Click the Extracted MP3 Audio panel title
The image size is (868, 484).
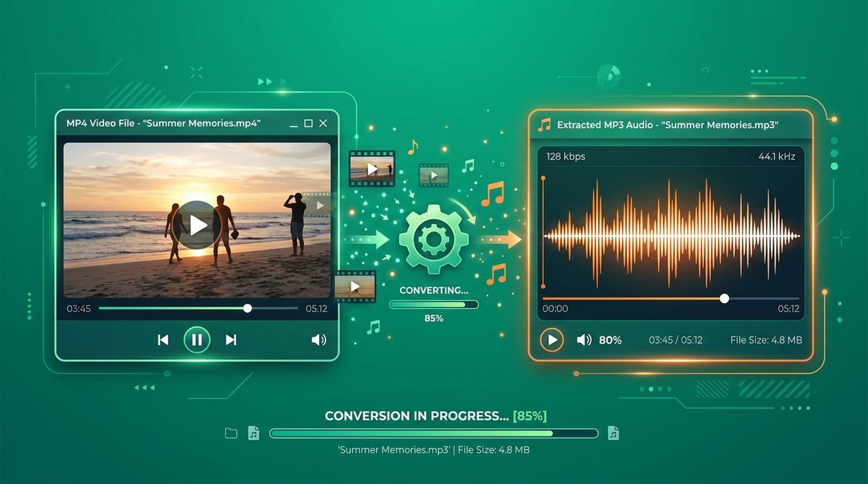click(x=668, y=125)
